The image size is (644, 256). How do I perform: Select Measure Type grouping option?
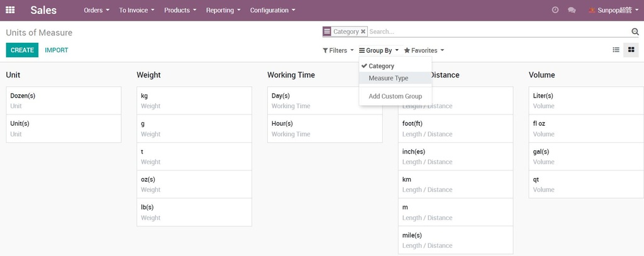[395, 78]
